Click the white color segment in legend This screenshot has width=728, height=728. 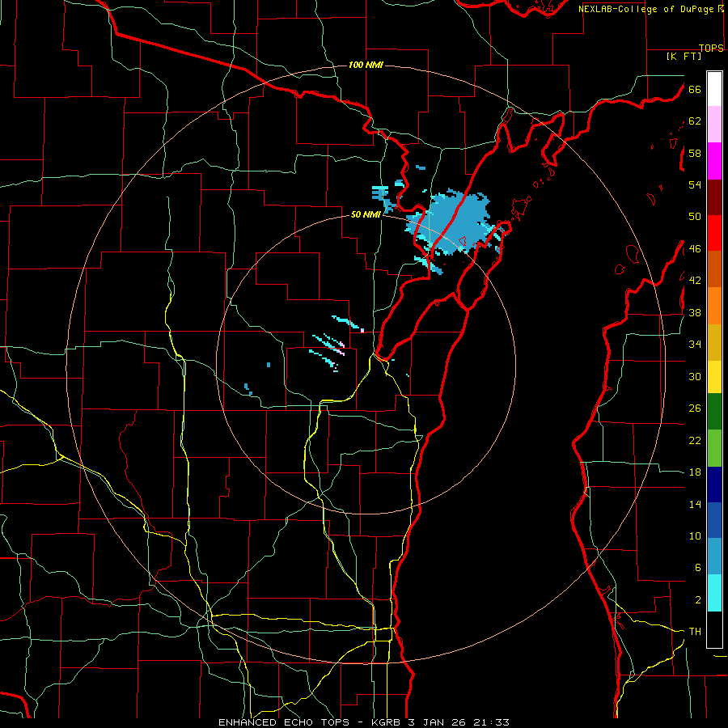[714, 89]
